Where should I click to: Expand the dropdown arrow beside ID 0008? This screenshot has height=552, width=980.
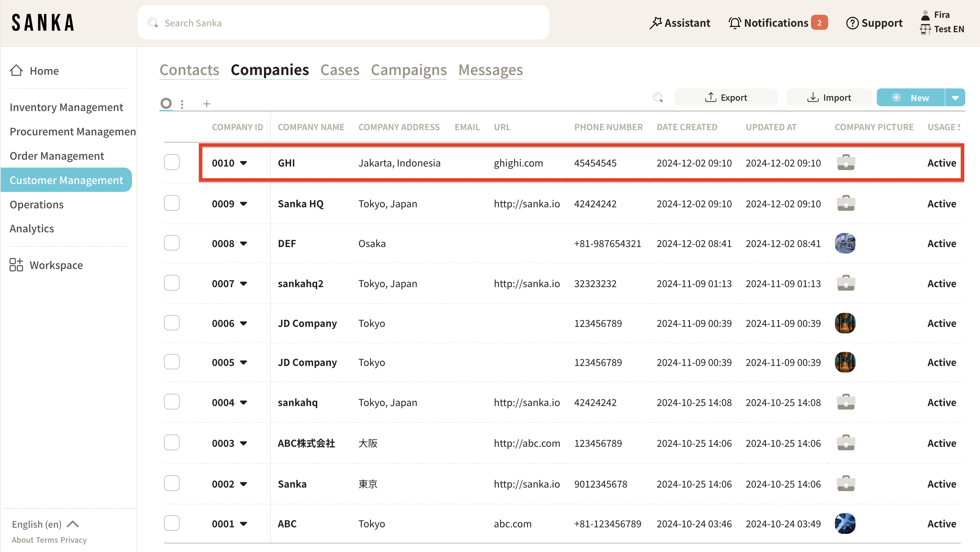tap(243, 244)
